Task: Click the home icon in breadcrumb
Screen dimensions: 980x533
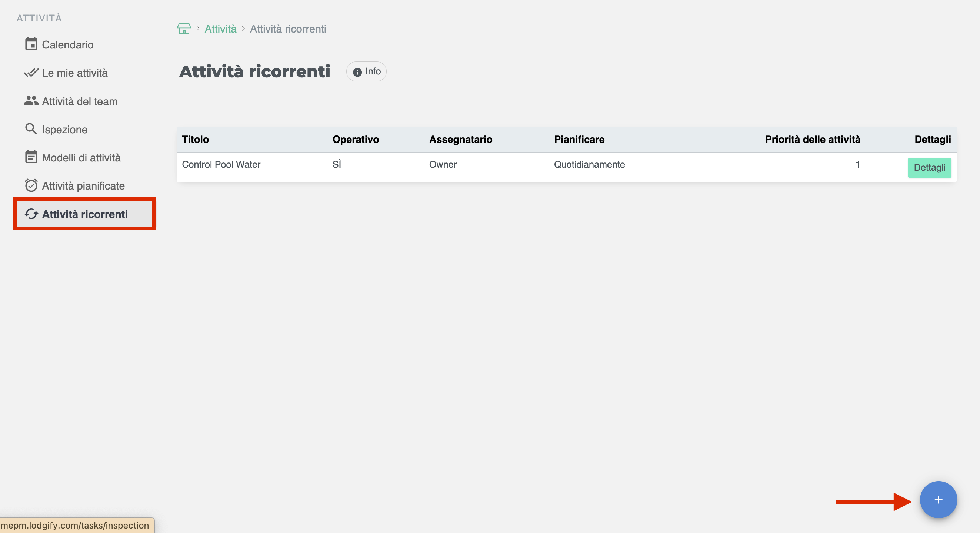Action: (184, 29)
